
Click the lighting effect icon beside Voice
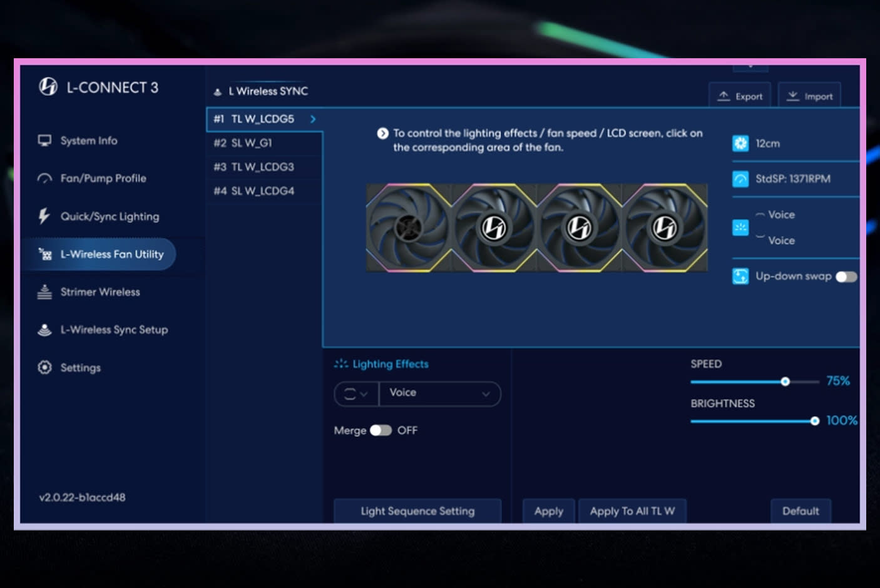[740, 228]
